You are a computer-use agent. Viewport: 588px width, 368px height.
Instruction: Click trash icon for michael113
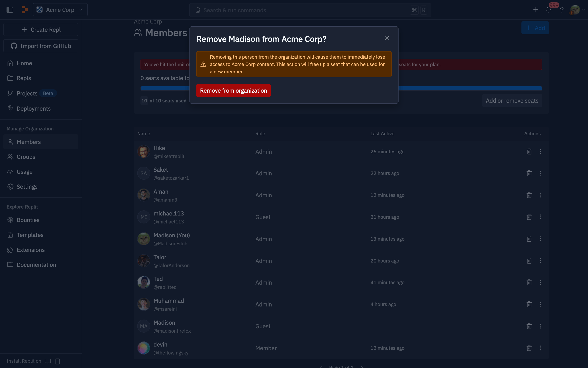point(529,217)
